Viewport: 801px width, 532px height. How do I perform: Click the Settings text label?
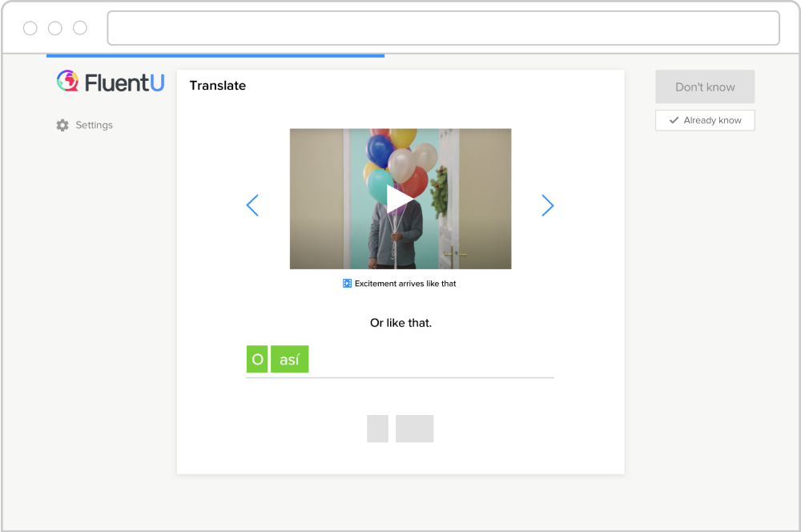tap(94, 125)
